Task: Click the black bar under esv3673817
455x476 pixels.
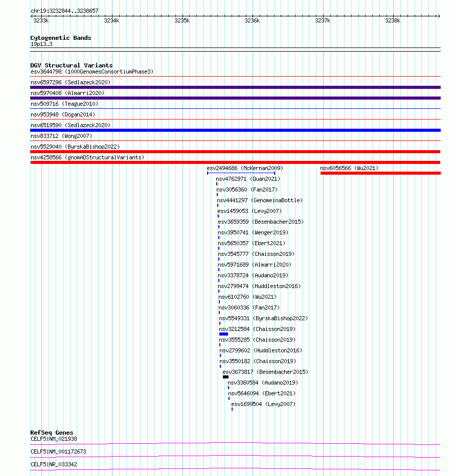Action: (225, 377)
